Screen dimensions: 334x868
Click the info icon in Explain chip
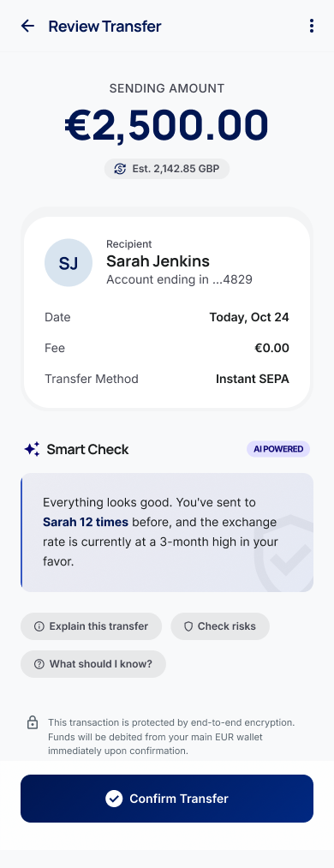(x=39, y=626)
